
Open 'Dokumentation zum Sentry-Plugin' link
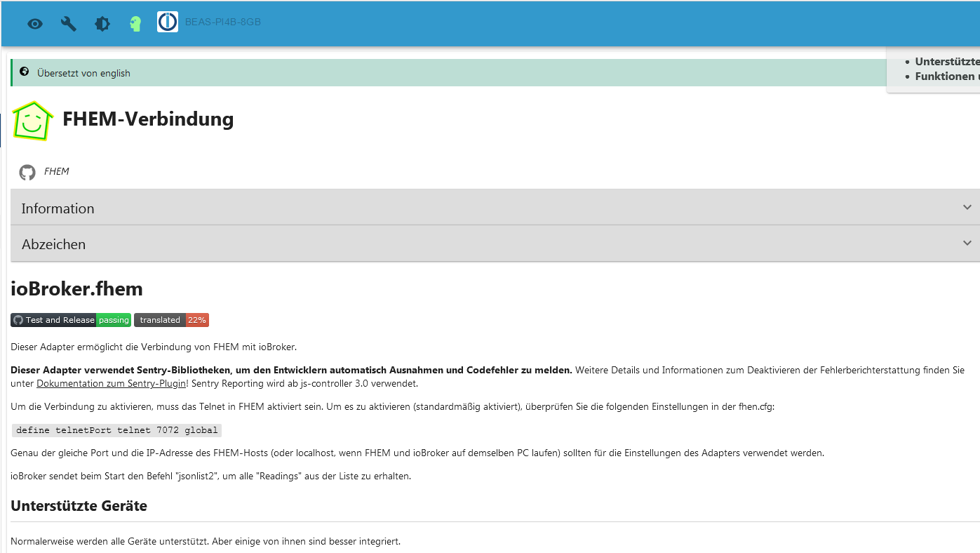[x=111, y=383]
